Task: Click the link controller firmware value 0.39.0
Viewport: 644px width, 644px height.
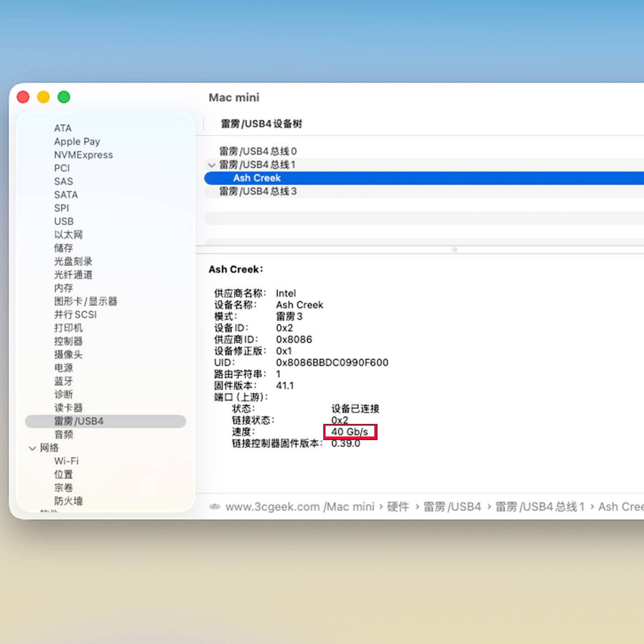Action: click(x=346, y=444)
